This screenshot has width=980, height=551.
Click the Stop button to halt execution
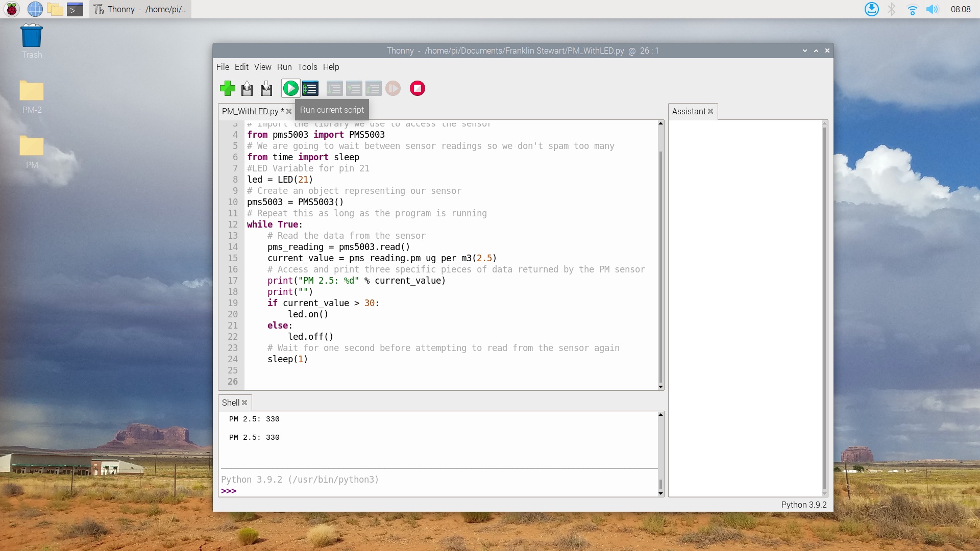tap(418, 88)
